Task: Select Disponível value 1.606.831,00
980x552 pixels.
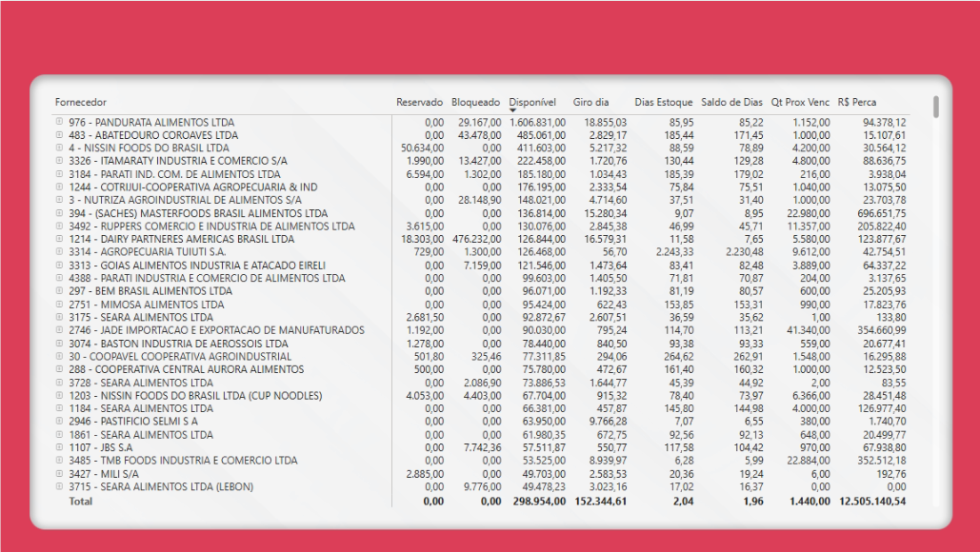Action: [x=537, y=123]
